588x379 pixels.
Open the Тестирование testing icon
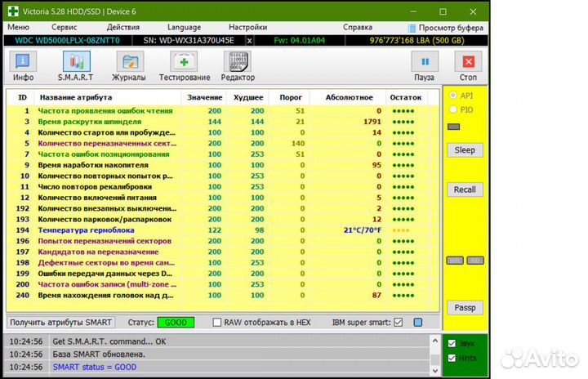click(x=184, y=61)
